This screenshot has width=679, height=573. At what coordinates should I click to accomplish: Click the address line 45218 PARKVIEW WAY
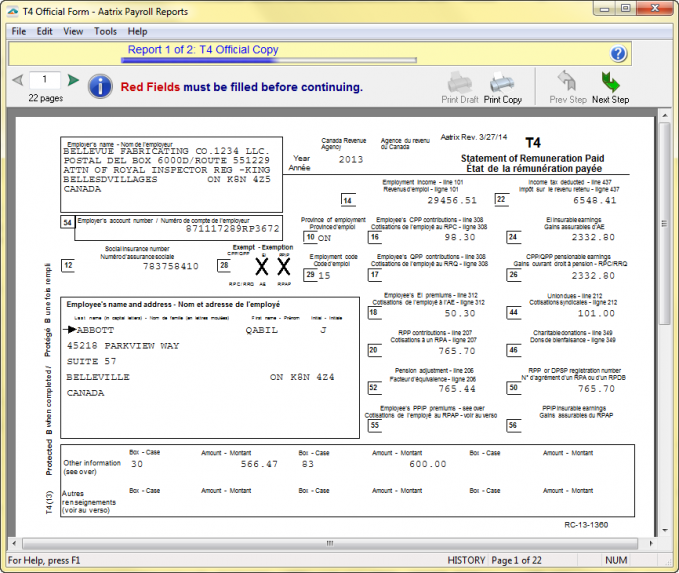[123, 346]
